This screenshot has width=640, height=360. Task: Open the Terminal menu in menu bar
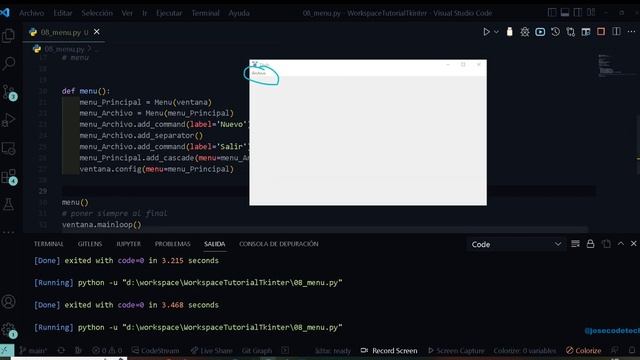(x=205, y=13)
